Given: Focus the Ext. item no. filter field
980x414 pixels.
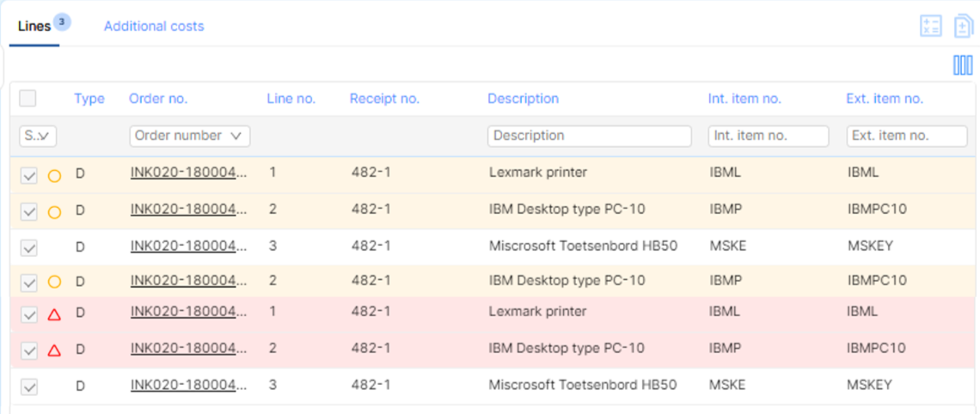Looking at the screenshot, I should tap(907, 136).
